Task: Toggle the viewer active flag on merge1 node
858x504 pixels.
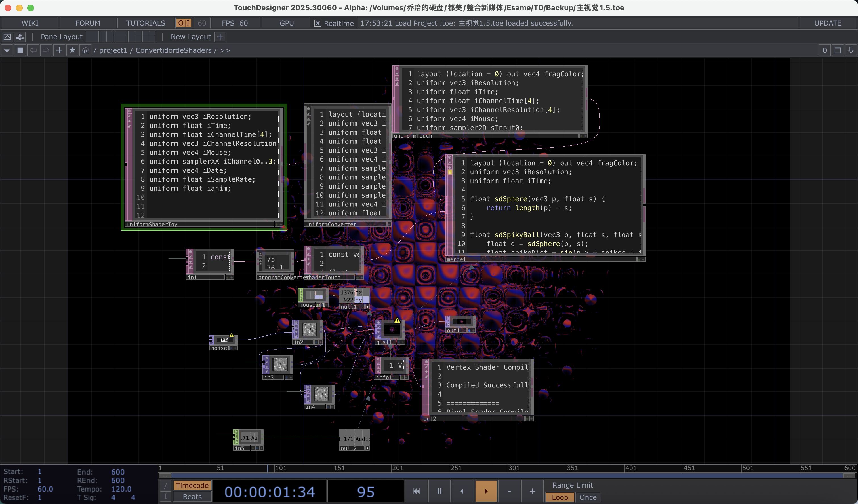Action: (643, 259)
